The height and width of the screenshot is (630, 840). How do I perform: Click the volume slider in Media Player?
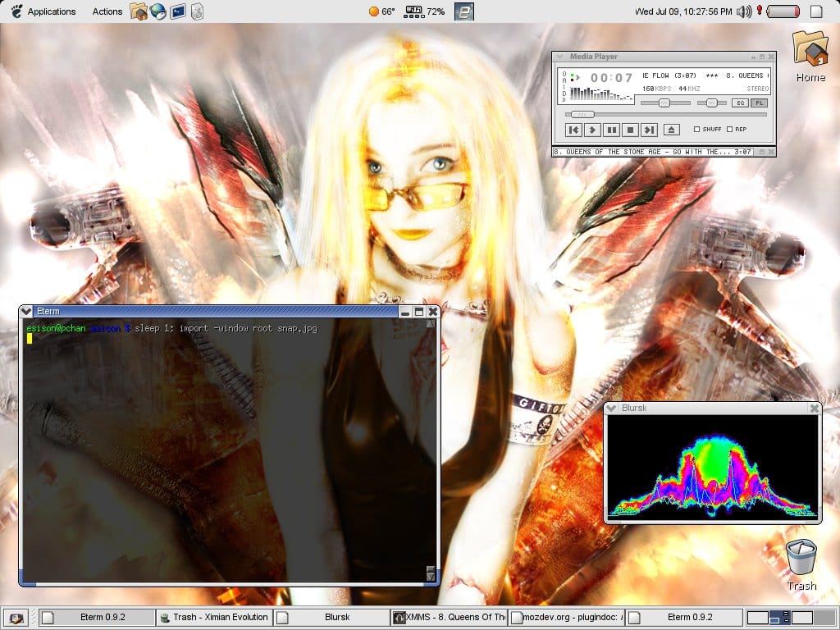click(x=665, y=103)
